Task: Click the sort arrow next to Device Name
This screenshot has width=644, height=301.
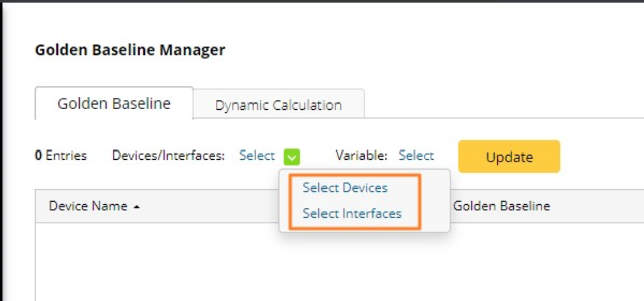Action: (136, 207)
